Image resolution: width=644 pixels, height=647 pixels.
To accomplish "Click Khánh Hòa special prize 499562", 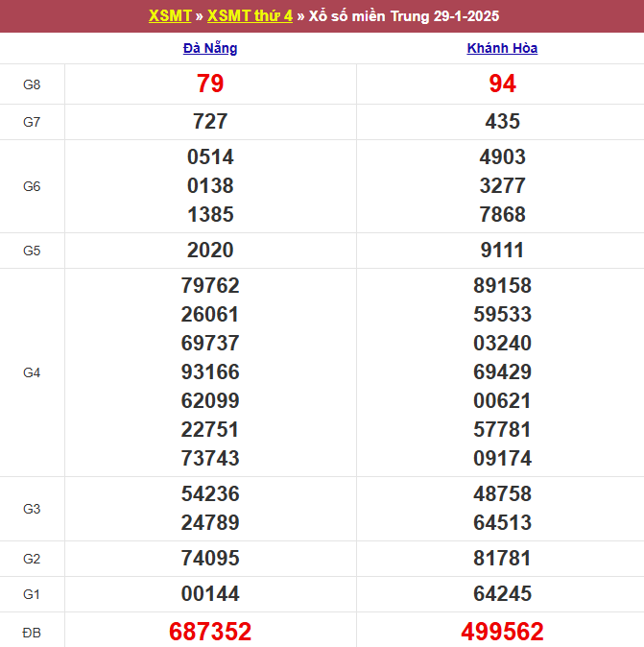I will [x=502, y=631].
